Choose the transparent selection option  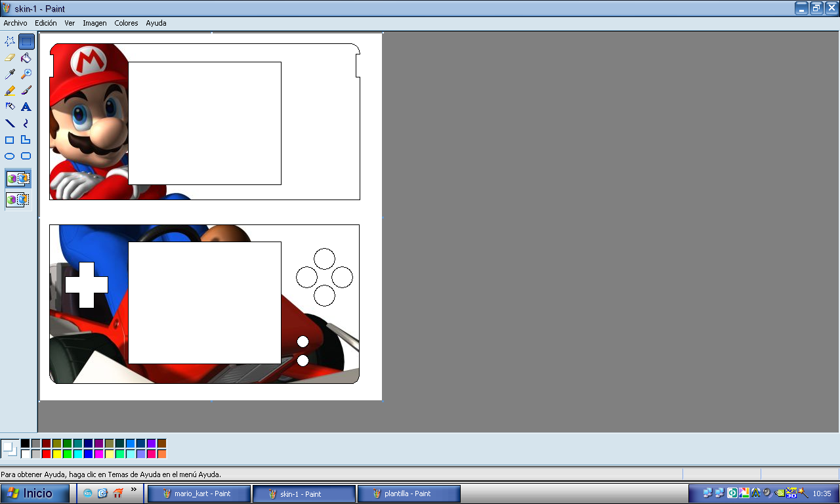click(x=18, y=199)
